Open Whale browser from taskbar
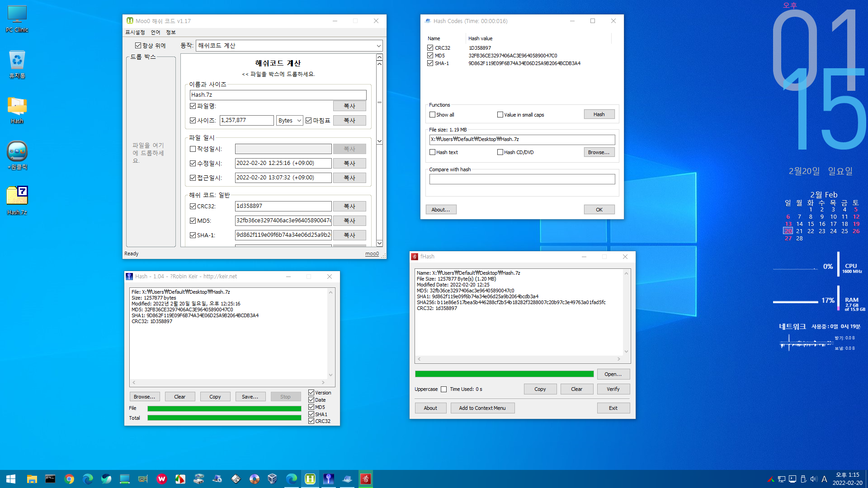Viewport: 868px width, 488px height. tap(106, 479)
